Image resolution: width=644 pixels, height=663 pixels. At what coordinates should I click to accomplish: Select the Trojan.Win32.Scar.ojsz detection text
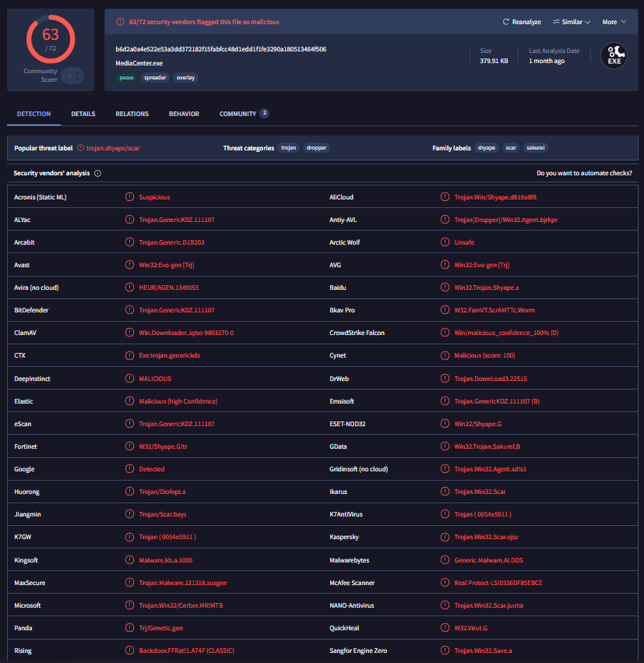pyautogui.click(x=486, y=537)
